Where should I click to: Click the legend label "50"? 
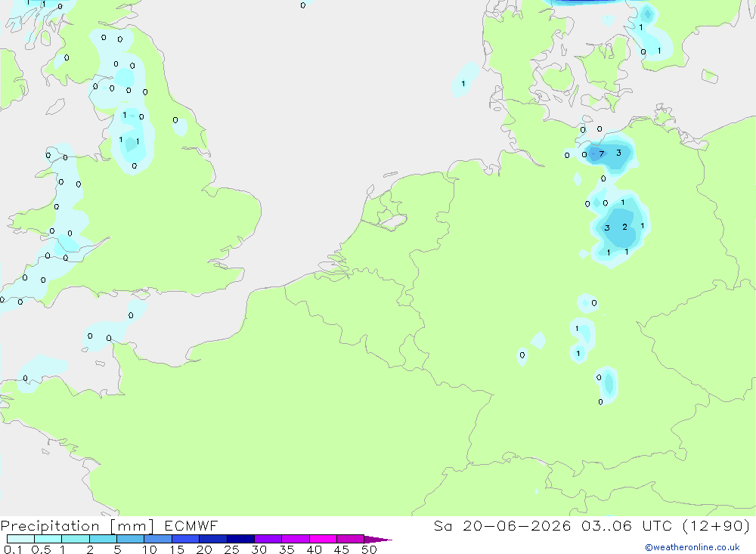(x=369, y=549)
